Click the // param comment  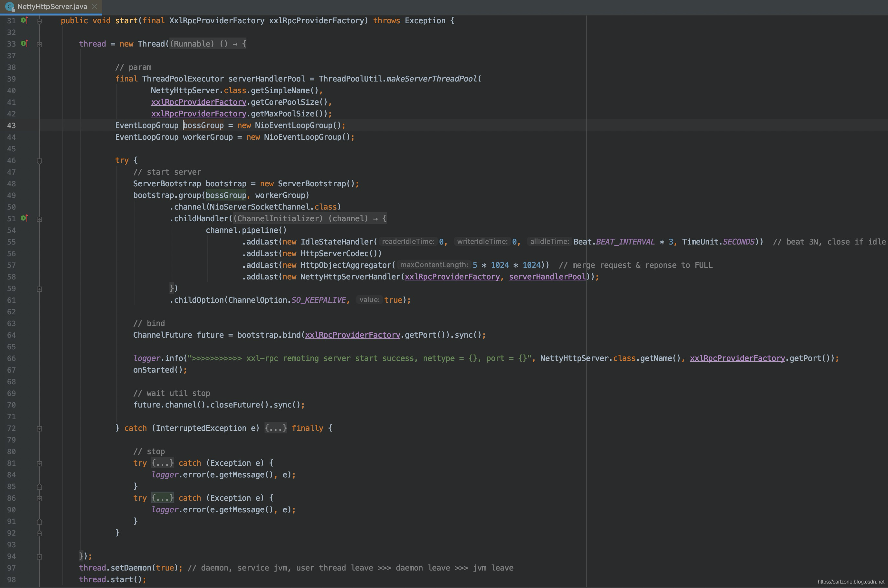point(134,67)
